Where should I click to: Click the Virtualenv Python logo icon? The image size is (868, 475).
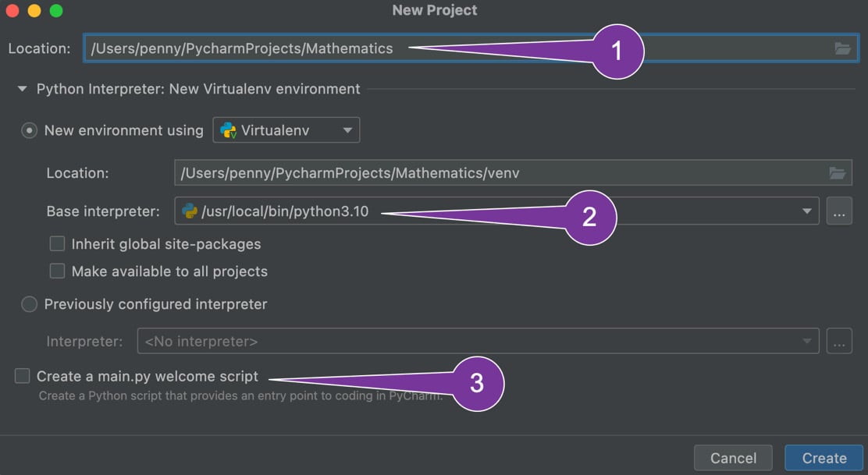pyautogui.click(x=228, y=130)
